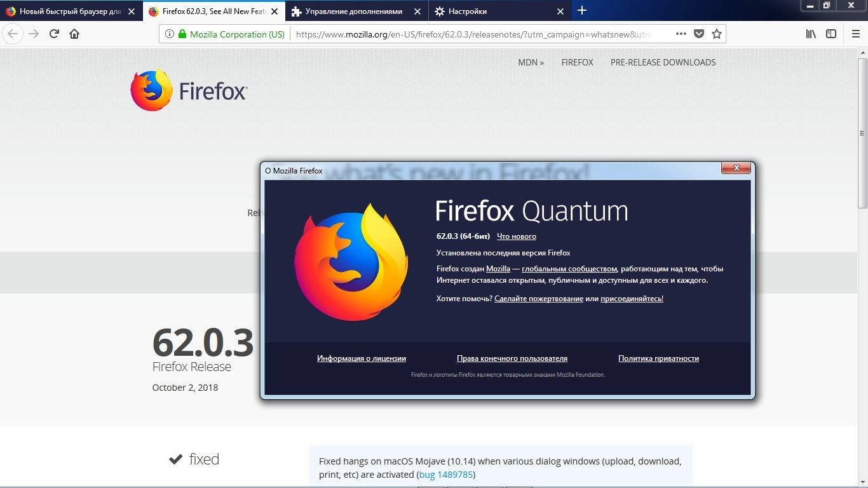Click the 'О Mozilla Firefox' dialog title

pyautogui.click(x=294, y=171)
